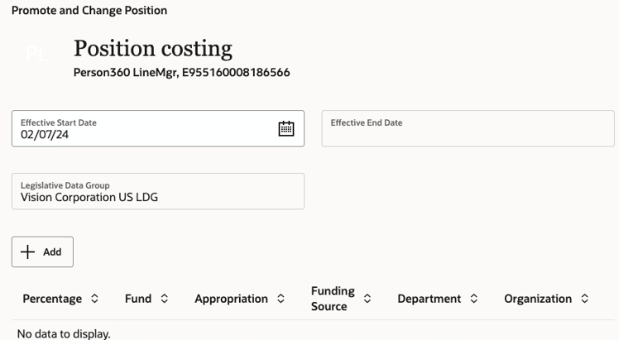The image size is (633, 364).
Task: Click the PL avatar badge
Action: 37,55
